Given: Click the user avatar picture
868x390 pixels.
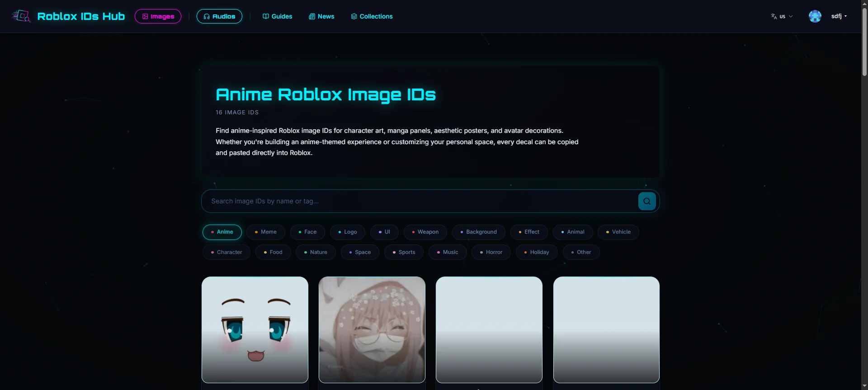Looking at the screenshot, I should coord(815,16).
